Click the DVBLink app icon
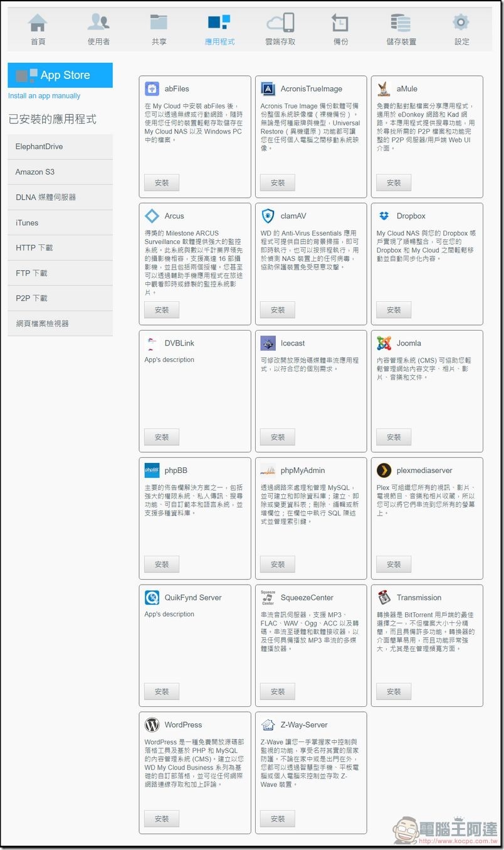Screen dimensions: 504x850 [152, 343]
